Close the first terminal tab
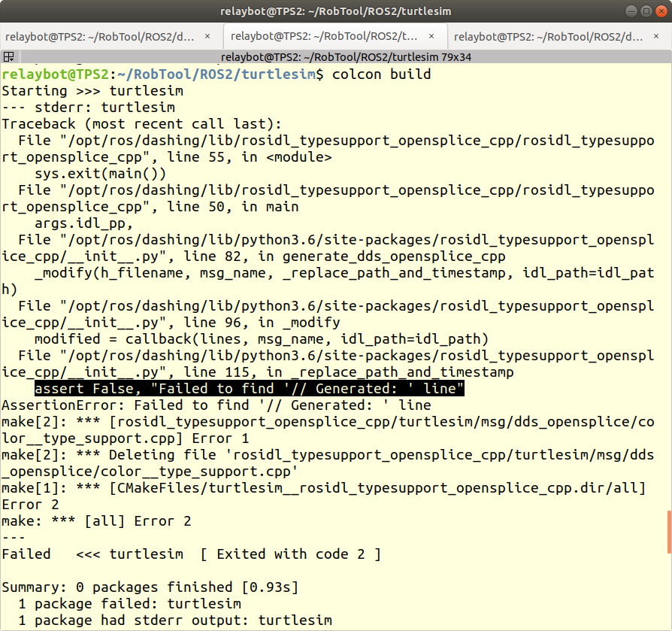The image size is (672, 631). pos(207,36)
